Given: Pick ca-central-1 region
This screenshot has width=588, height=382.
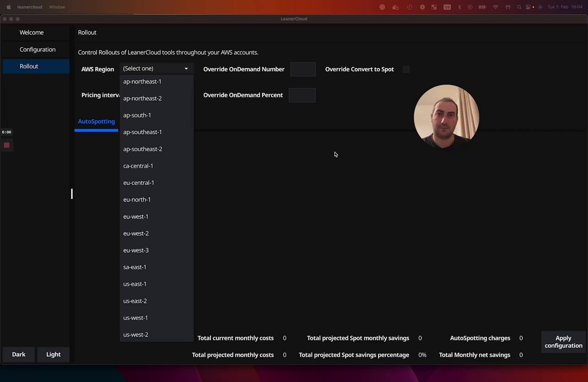Looking at the screenshot, I should (x=157, y=166).
